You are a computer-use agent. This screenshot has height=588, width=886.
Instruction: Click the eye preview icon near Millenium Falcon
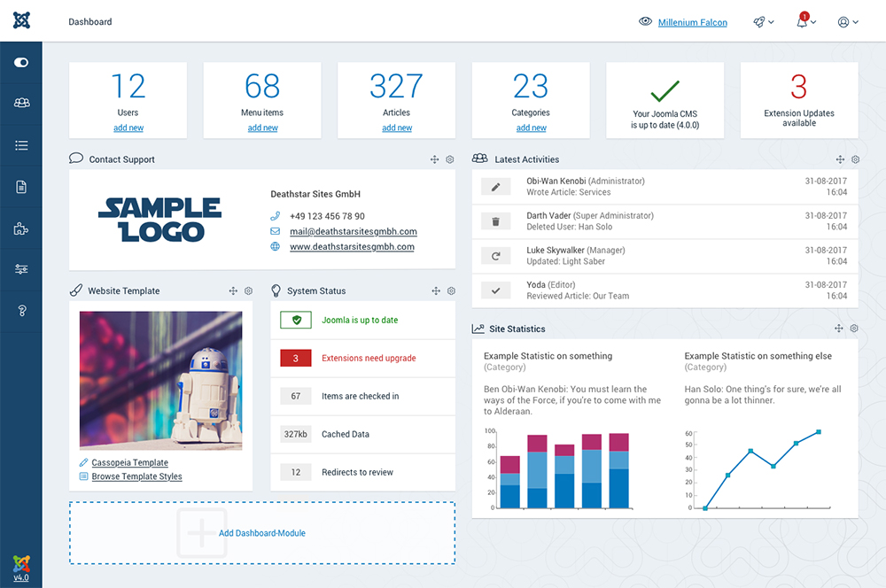645,21
